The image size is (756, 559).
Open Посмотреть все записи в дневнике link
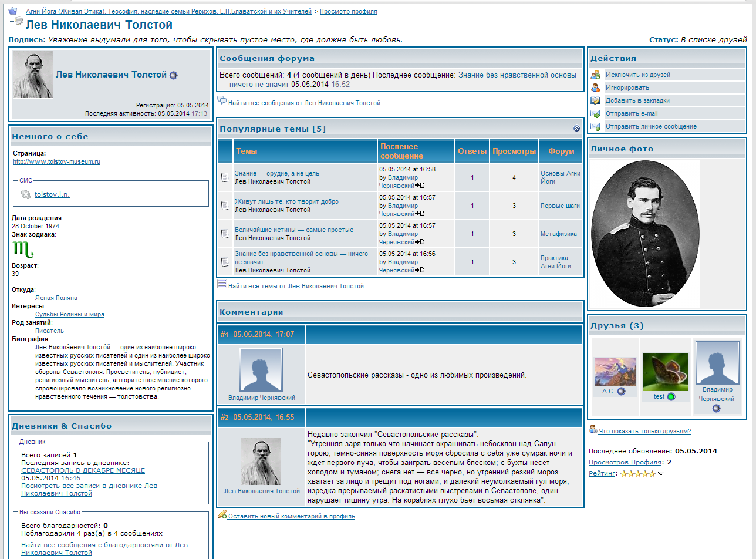click(x=89, y=490)
